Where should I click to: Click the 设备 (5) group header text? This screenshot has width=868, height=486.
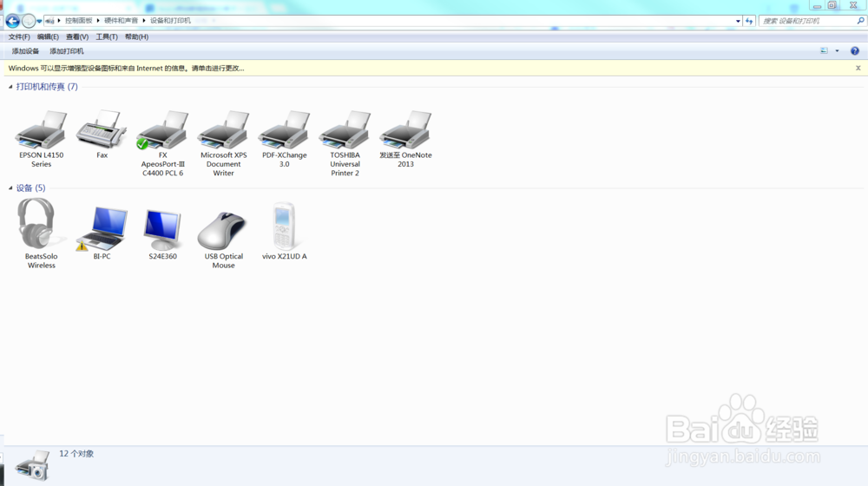pos(30,188)
